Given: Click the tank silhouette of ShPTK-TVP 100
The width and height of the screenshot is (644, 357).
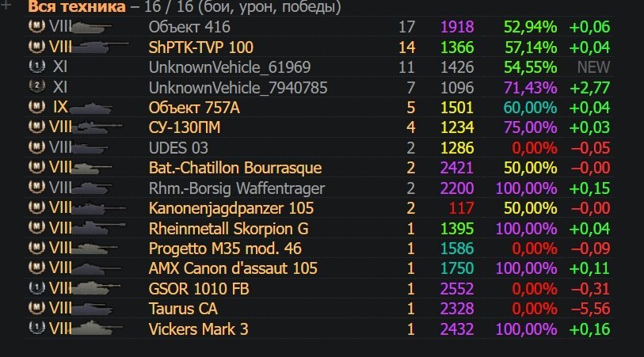Looking at the screenshot, I should pyautogui.click(x=100, y=47).
